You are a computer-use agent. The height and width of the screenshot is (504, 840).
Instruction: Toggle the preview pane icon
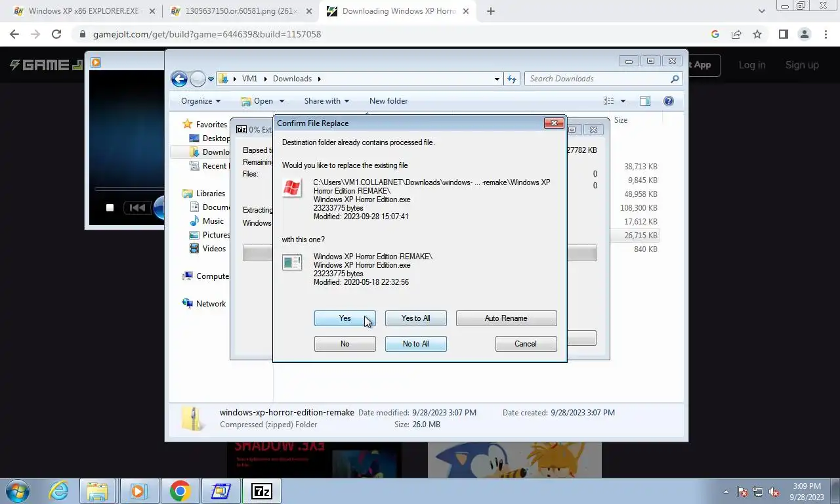[645, 101]
